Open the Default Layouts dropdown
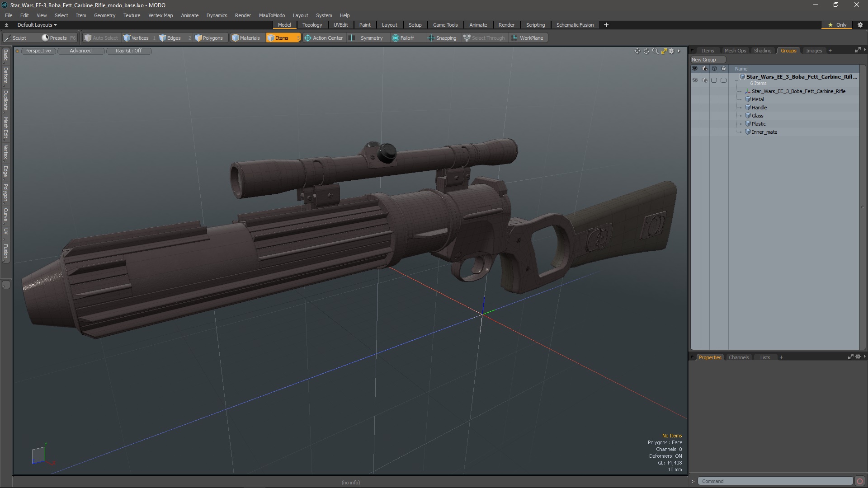 [37, 25]
